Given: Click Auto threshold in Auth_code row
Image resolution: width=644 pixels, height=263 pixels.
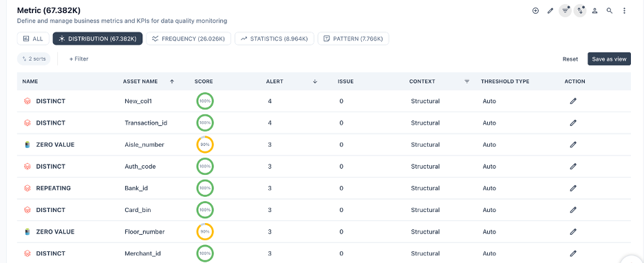Looking at the screenshot, I should coord(489,167).
